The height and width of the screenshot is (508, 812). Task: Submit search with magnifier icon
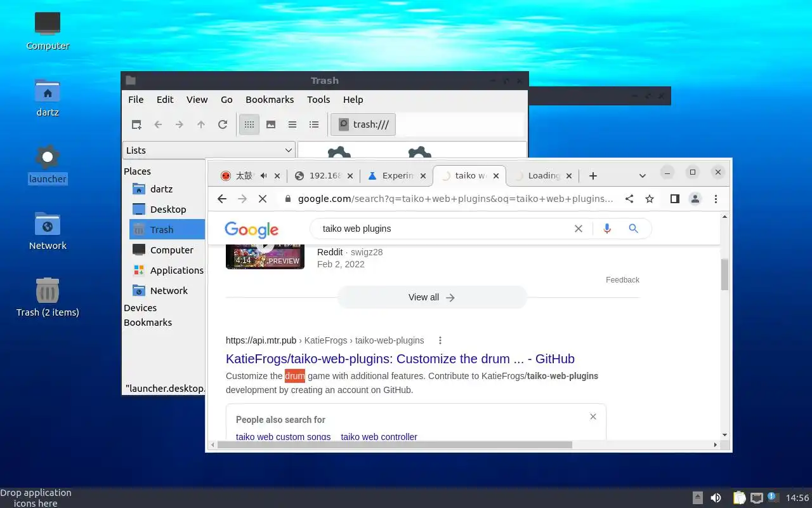[x=633, y=229]
